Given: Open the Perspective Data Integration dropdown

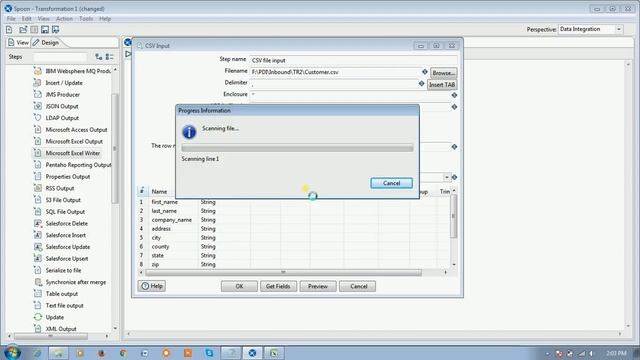Looking at the screenshot, I should (619, 29).
